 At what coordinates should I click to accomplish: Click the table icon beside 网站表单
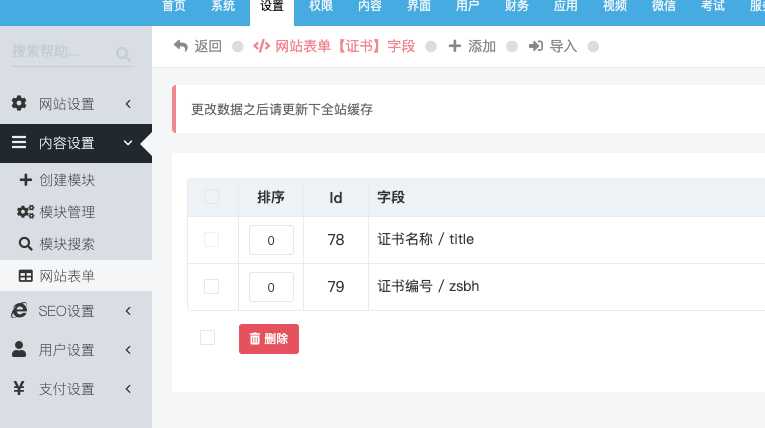tap(25, 276)
